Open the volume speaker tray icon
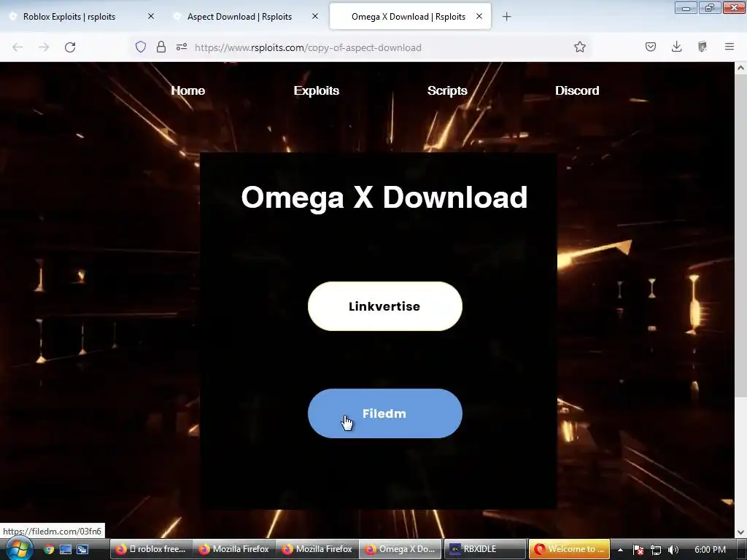The width and height of the screenshot is (747, 560). [673, 550]
